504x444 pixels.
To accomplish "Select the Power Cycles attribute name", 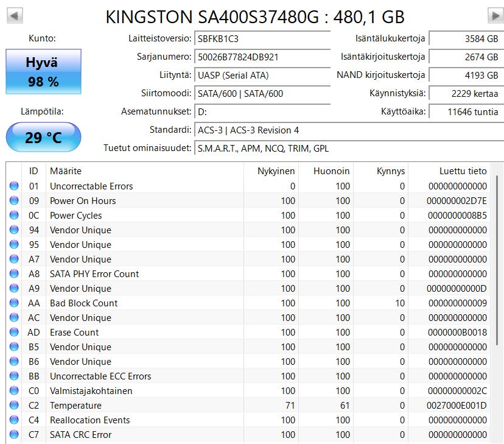I will pos(76,216).
